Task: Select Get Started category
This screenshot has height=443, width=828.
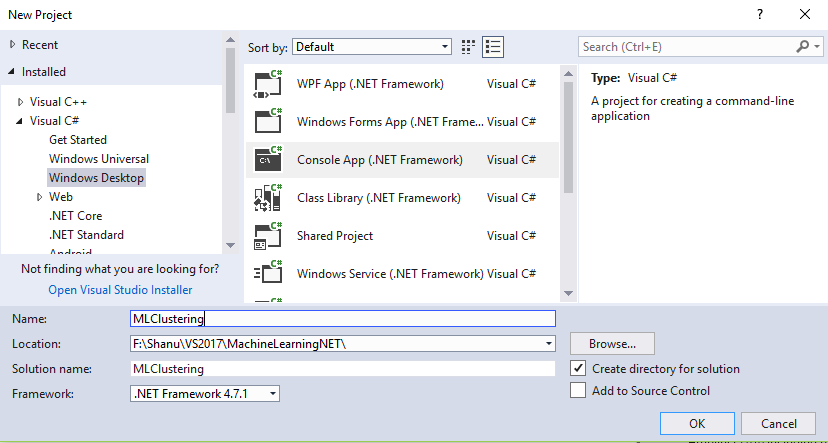Action: pos(78,140)
